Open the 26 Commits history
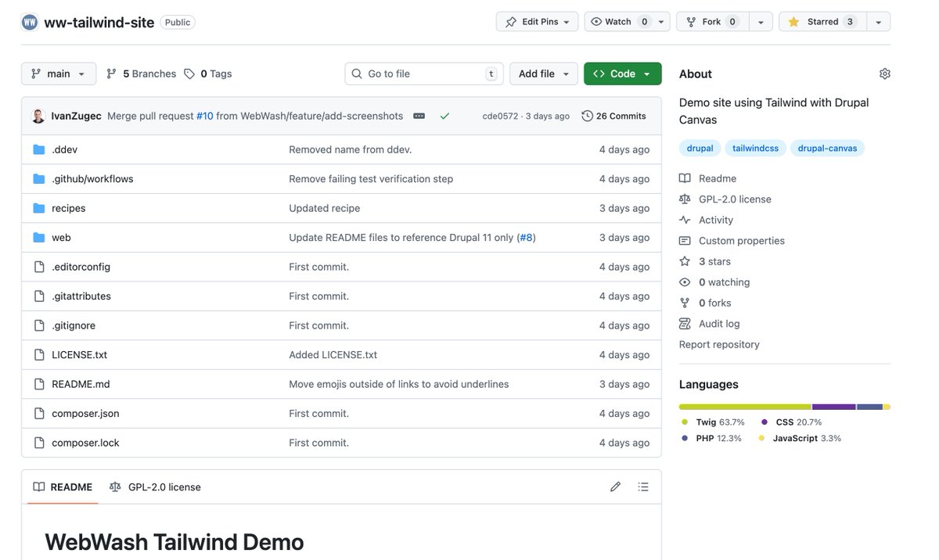The image size is (939, 560). [x=614, y=116]
